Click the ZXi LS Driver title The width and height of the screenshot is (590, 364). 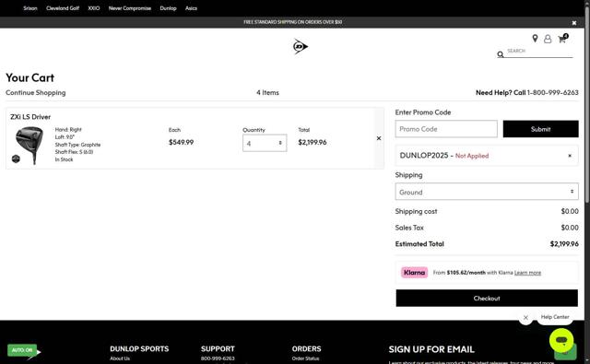pyautogui.click(x=30, y=117)
